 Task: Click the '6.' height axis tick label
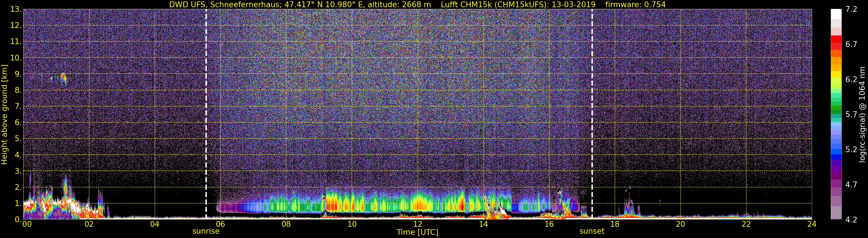[x=18, y=123]
